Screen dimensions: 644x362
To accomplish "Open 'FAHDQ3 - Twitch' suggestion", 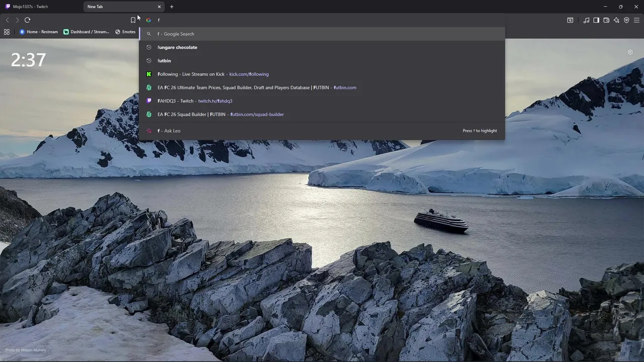I will [322, 101].
